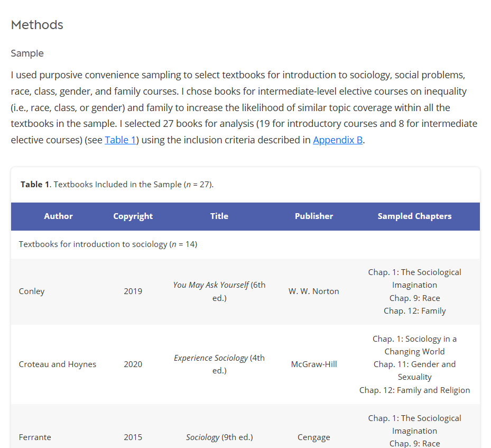Open the Table 1 link
This screenshot has height=448, width=491.
(x=120, y=140)
